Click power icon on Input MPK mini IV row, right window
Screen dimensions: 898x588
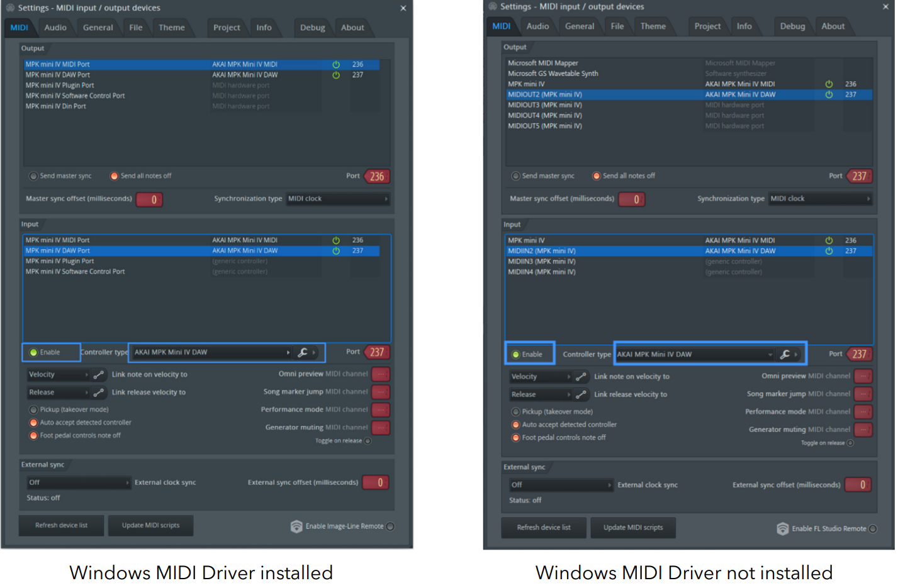click(829, 240)
